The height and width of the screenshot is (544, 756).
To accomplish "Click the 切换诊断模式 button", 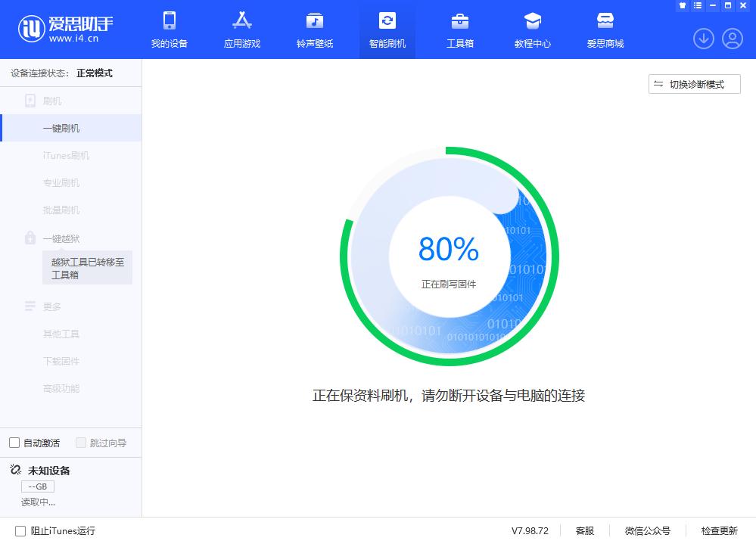I will coord(693,84).
